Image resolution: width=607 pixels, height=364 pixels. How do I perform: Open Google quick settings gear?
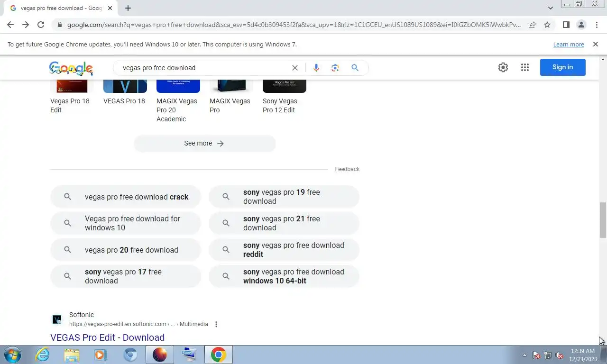click(x=503, y=67)
